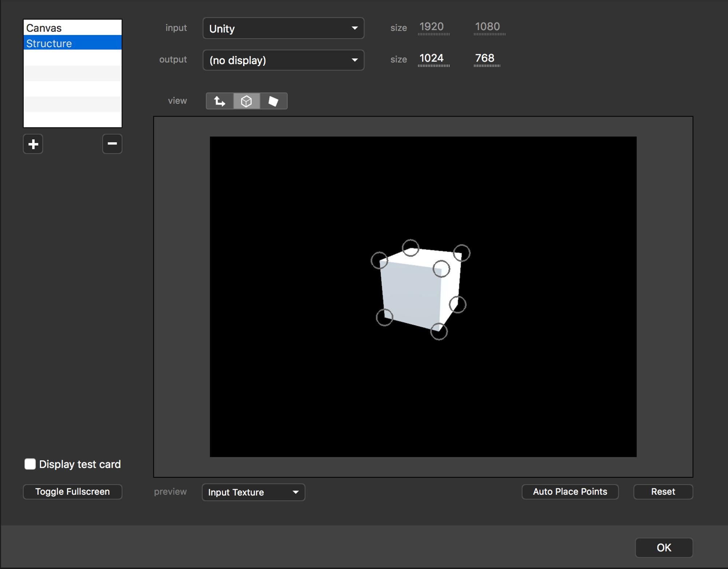Click the top-right cube corner handle
This screenshot has width=728, height=569.
462,253
